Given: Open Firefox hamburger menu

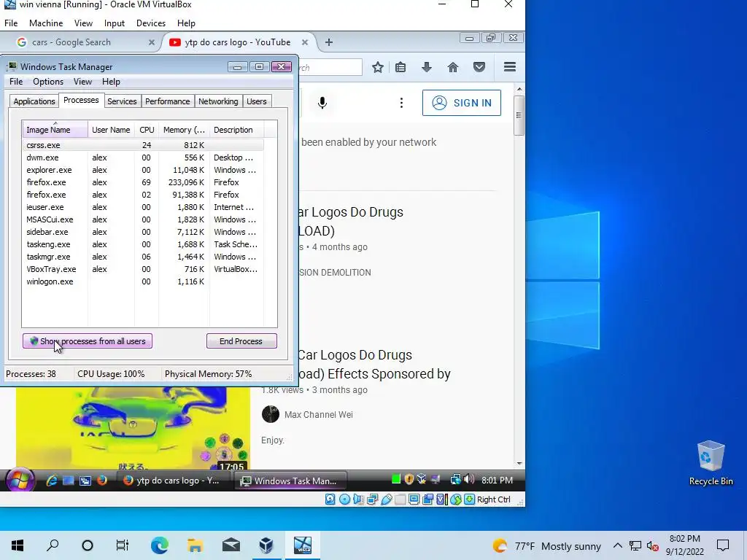Looking at the screenshot, I should 510,67.
